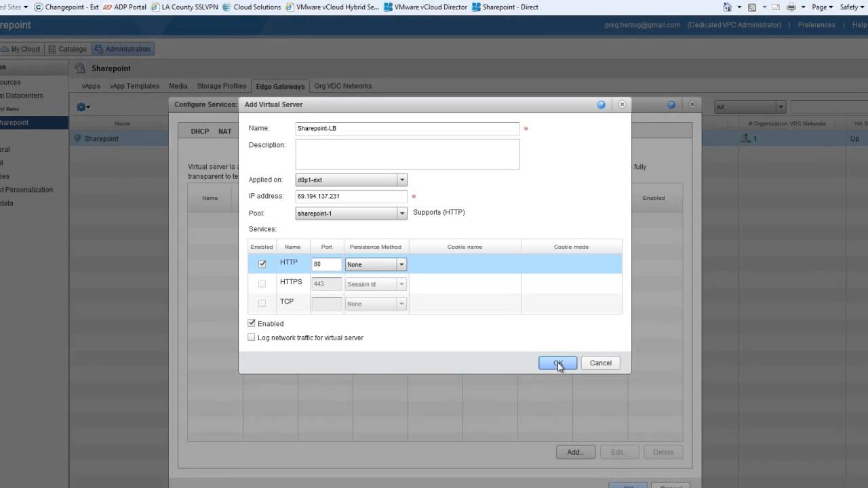
Task: Toggle the TCP service enabled checkbox
Action: click(x=262, y=304)
